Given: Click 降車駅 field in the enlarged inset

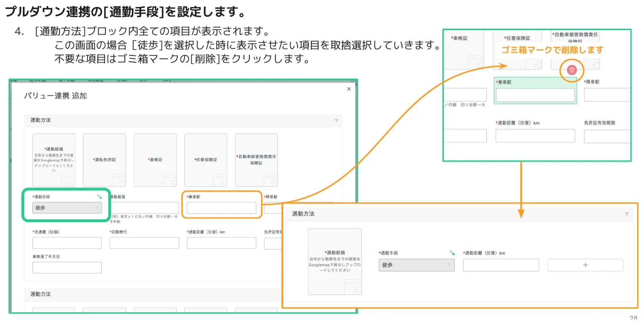Looking at the screenshot, I should click(607, 95).
